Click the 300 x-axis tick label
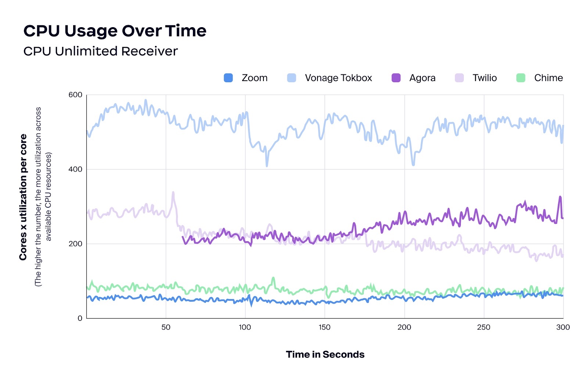The height and width of the screenshot is (381, 588). [x=563, y=327]
